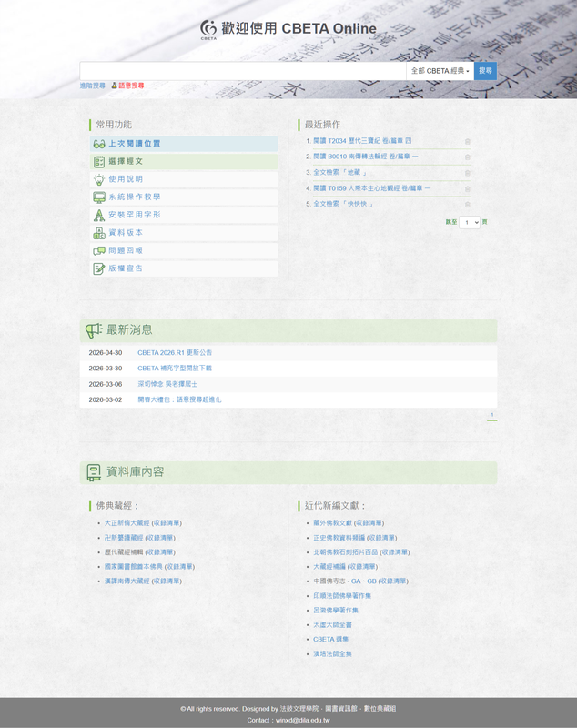577x728 pixels.
Task: Click the CBETA logo in the header
Action: [208, 29]
